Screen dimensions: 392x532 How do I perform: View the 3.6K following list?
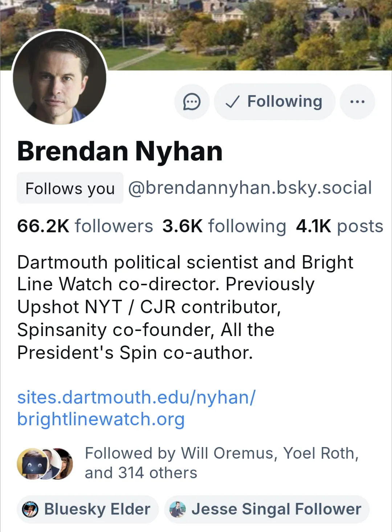click(x=224, y=226)
